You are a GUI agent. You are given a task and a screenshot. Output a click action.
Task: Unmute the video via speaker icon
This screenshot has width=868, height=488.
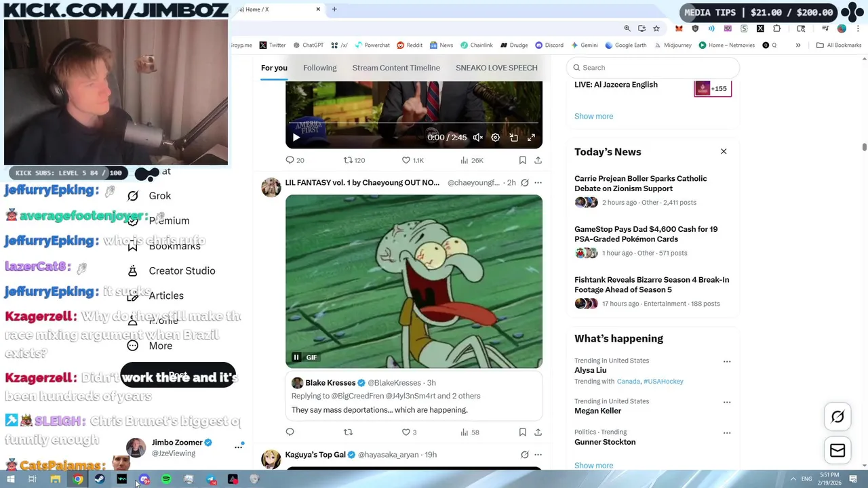coord(478,138)
